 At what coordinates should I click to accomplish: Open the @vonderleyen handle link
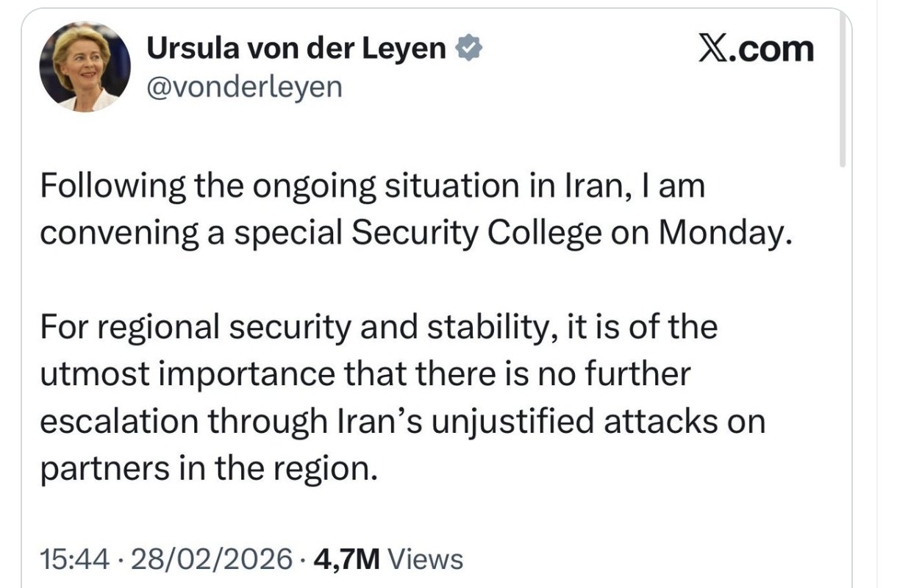click(245, 87)
